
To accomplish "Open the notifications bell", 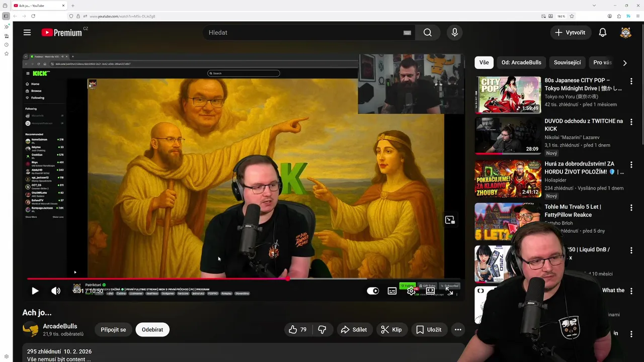I will (x=603, y=33).
